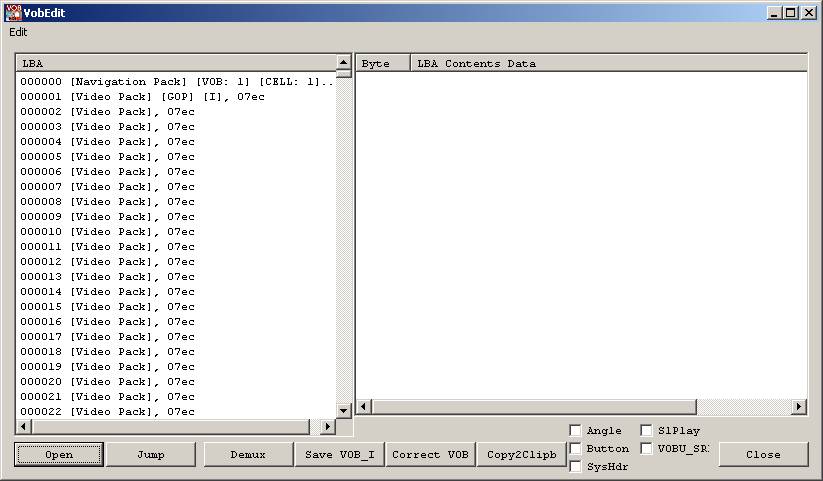Toggle the Button checkbox

pyautogui.click(x=575, y=449)
